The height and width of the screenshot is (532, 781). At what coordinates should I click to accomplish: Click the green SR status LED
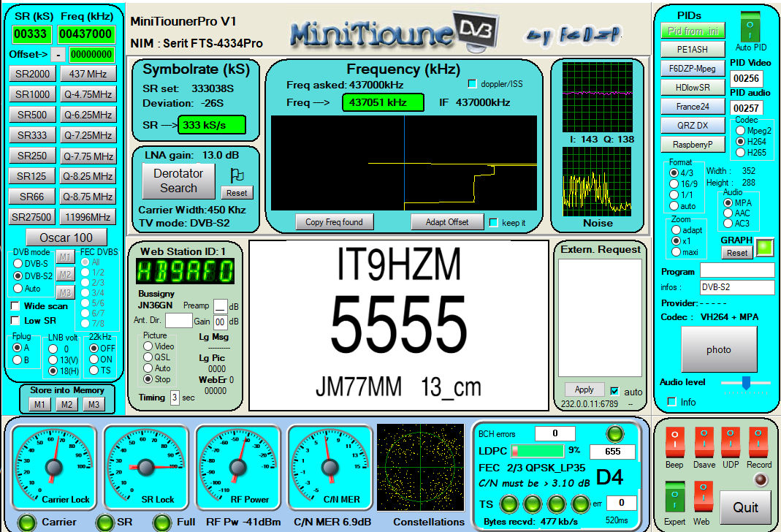coord(105,522)
